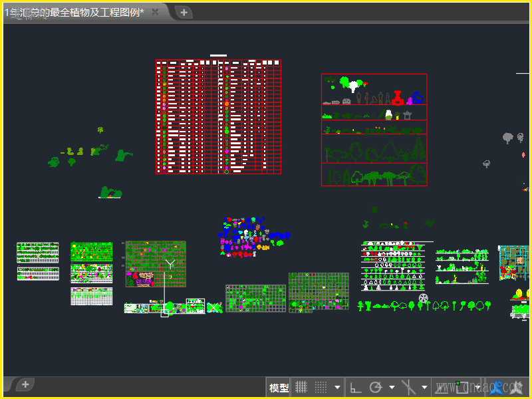This screenshot has height=399, width=532.
Task: Switch to the 模型 model space button
Action: click(x=279, y=388)
